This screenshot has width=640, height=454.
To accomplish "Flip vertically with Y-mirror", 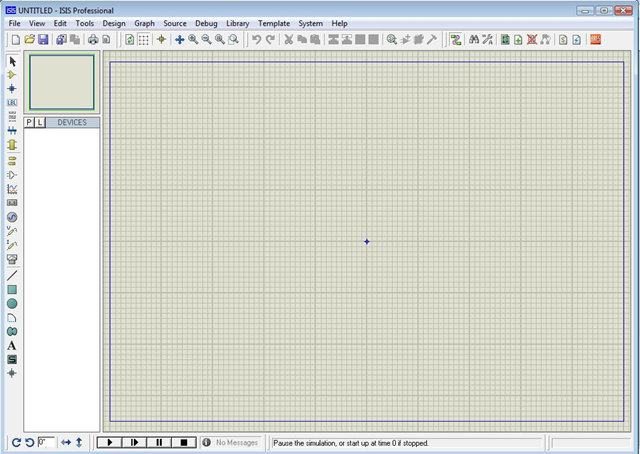I will tap(79, 442).
